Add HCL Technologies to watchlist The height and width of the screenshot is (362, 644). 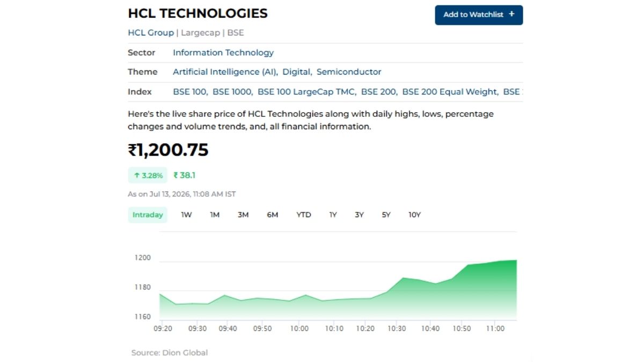coord(479,15)
